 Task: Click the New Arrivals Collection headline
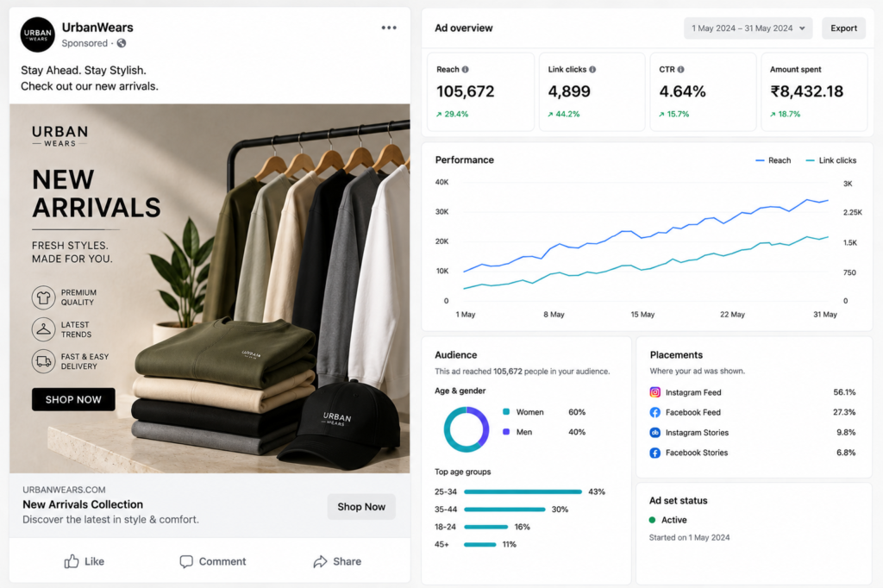point(83,504)
